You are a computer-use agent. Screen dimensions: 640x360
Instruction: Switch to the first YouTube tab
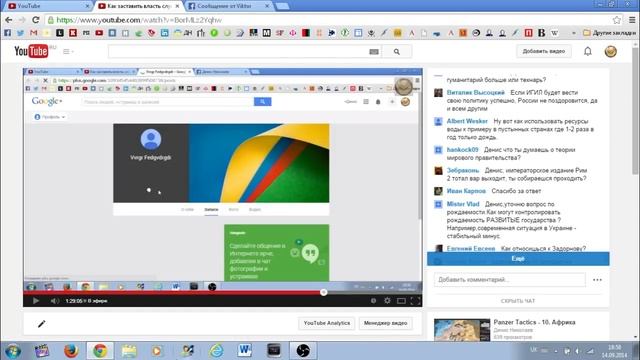tap(47, 6)
